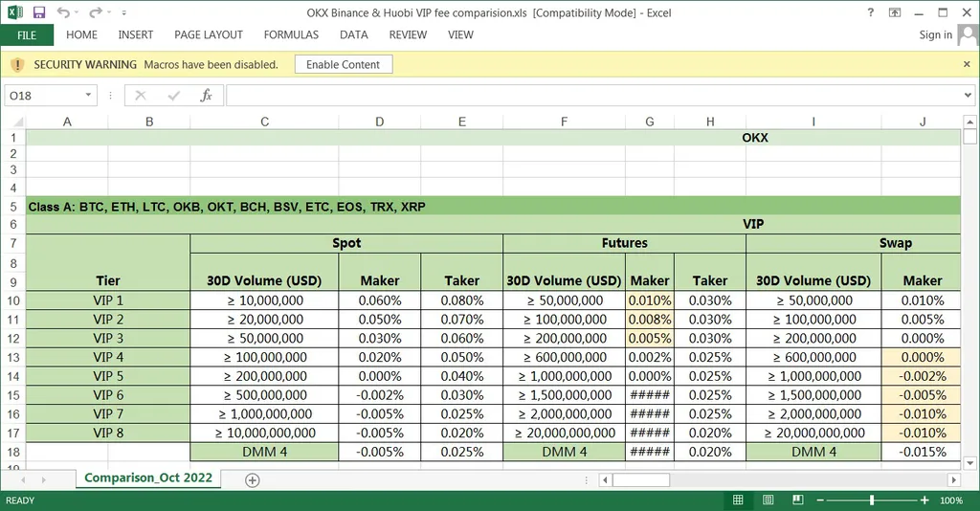
Task: Switch to Normal view icon
Action: 738,500
